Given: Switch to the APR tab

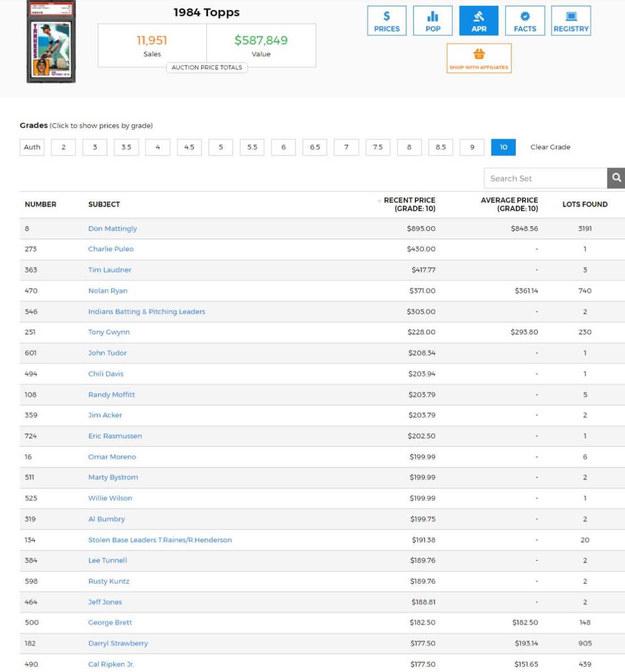Looking at the screenshot, I should click(x=479, y=20).
